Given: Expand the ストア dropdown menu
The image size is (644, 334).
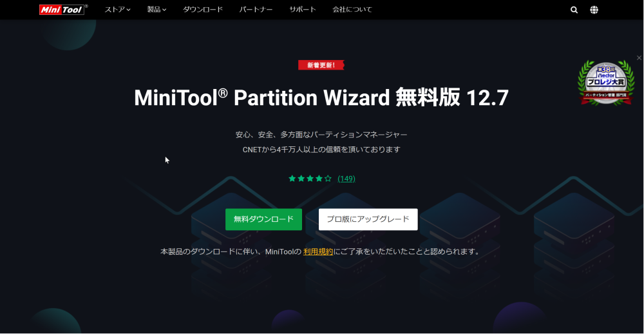Looking at the screenshot, I should point(117,10).
